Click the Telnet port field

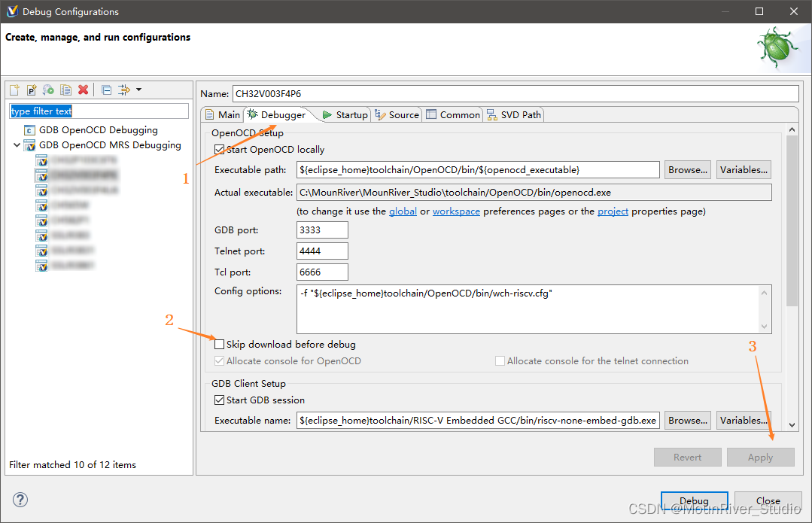click(x=322, y=251)
